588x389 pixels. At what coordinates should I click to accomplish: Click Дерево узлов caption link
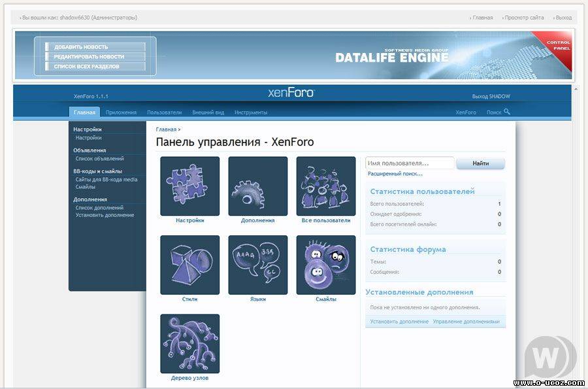coord(189,378)
